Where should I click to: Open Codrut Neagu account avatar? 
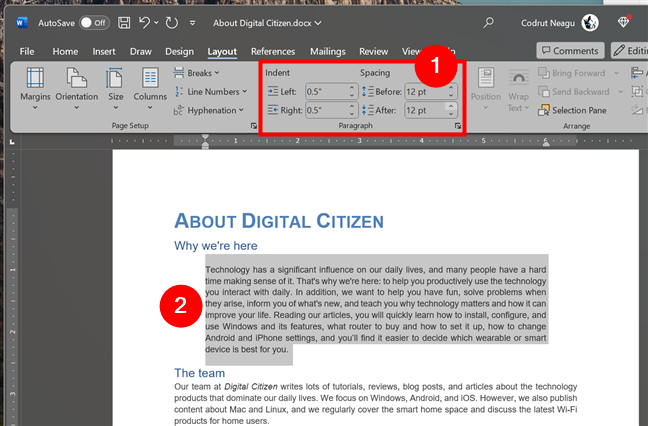pyautogui.click(x=590, y=23)
